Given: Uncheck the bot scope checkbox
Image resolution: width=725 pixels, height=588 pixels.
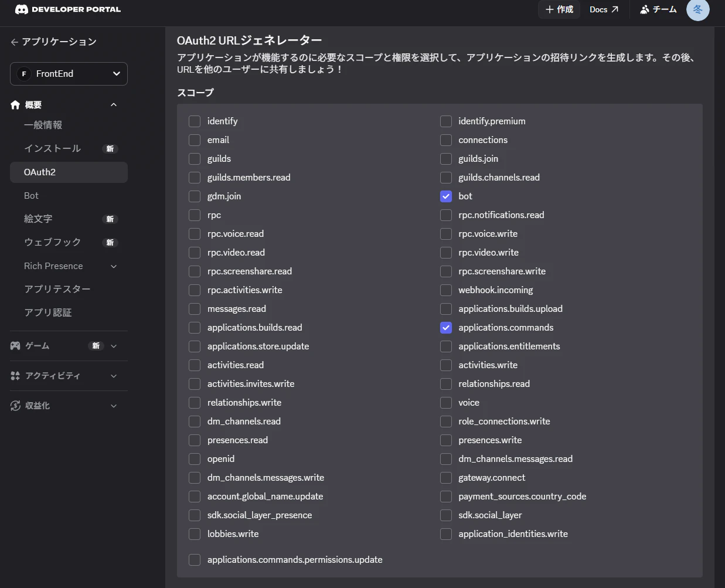Looking at the screenshot, I should coord(446,196).
